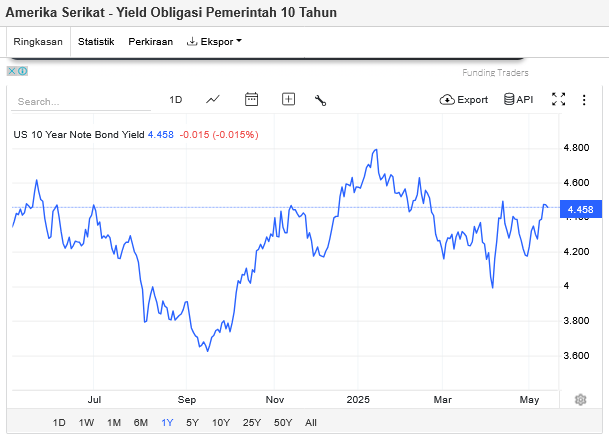Click the plus box compare icon
609x443 pixels.
point(288,99)
